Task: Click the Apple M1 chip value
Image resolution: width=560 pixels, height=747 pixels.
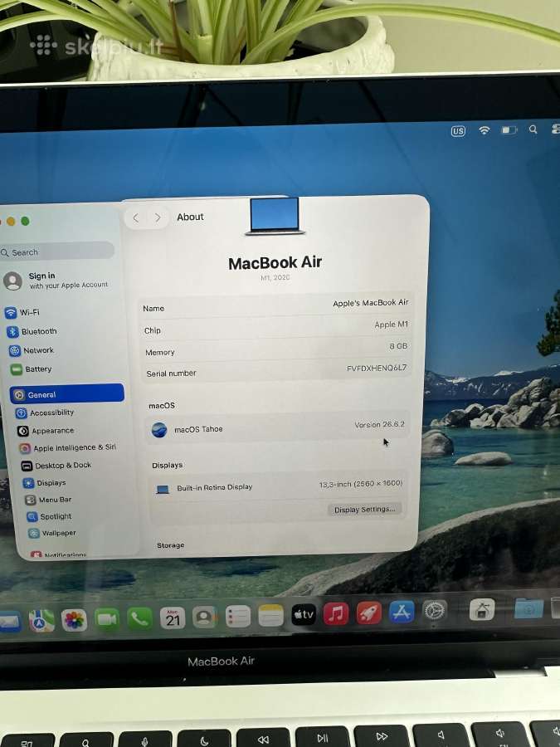Action: tap(392, 325)
